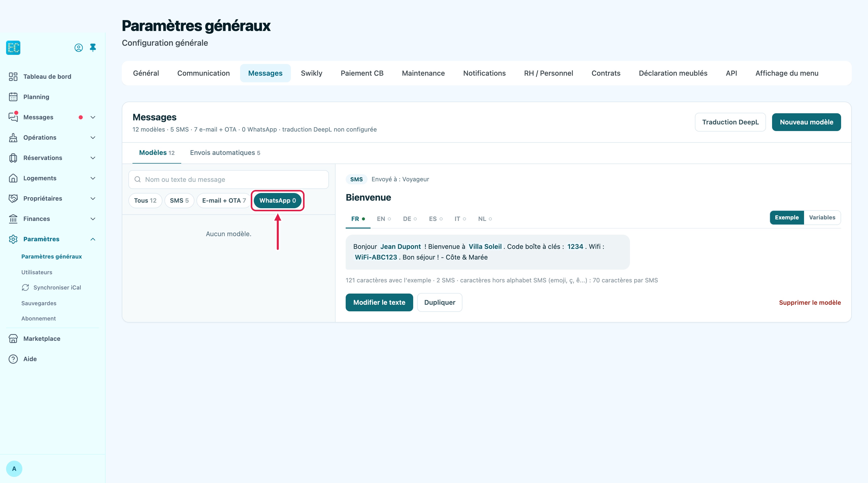
Task: Open the Swikly settings tab
Action: (311, 73)
